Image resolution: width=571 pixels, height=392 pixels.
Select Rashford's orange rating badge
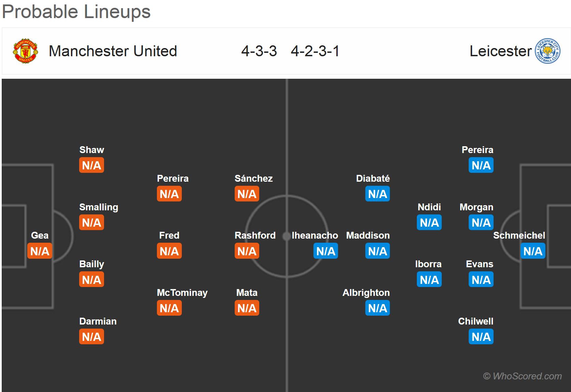(247, 251)
